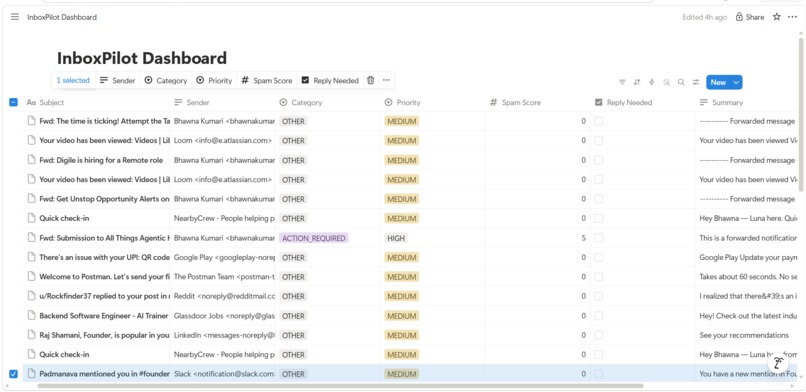Open Category cell of Fwd: The time is ticking row

(327, 121)
